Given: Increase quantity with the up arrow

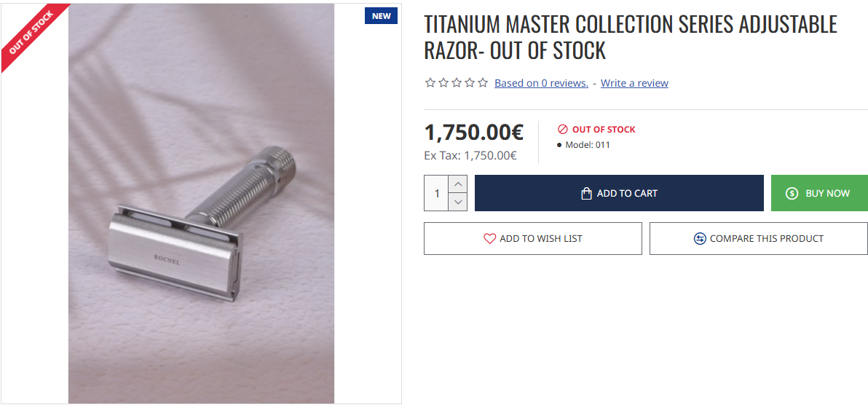Looking at the screenshot, I should click(x=458, y=184).
